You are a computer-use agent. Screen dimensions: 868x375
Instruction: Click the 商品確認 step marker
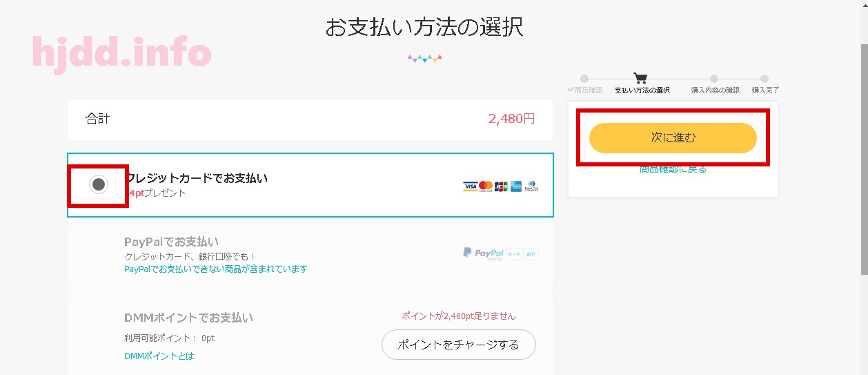point(584,79)
